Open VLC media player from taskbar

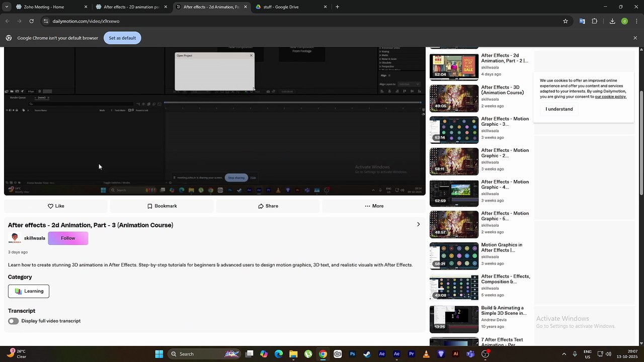(426, 354)
